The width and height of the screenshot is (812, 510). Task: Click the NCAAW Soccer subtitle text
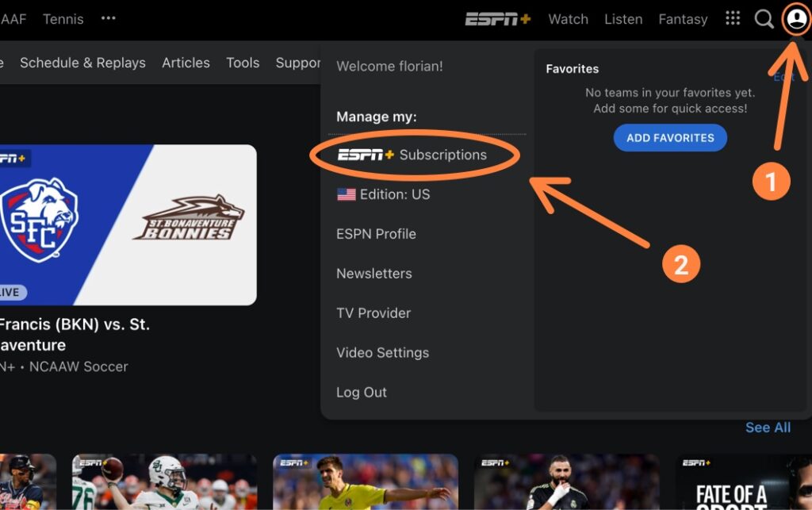(x=79, y=366)
